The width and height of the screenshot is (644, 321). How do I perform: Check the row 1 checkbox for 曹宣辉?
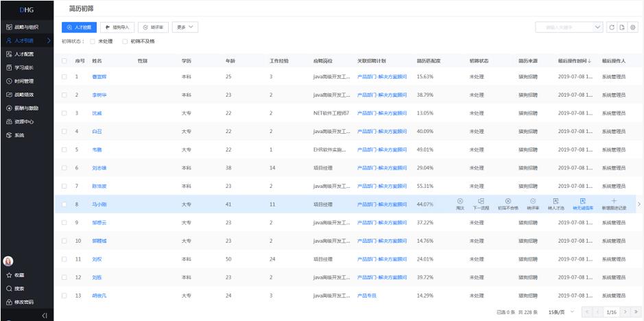(65, 76)
